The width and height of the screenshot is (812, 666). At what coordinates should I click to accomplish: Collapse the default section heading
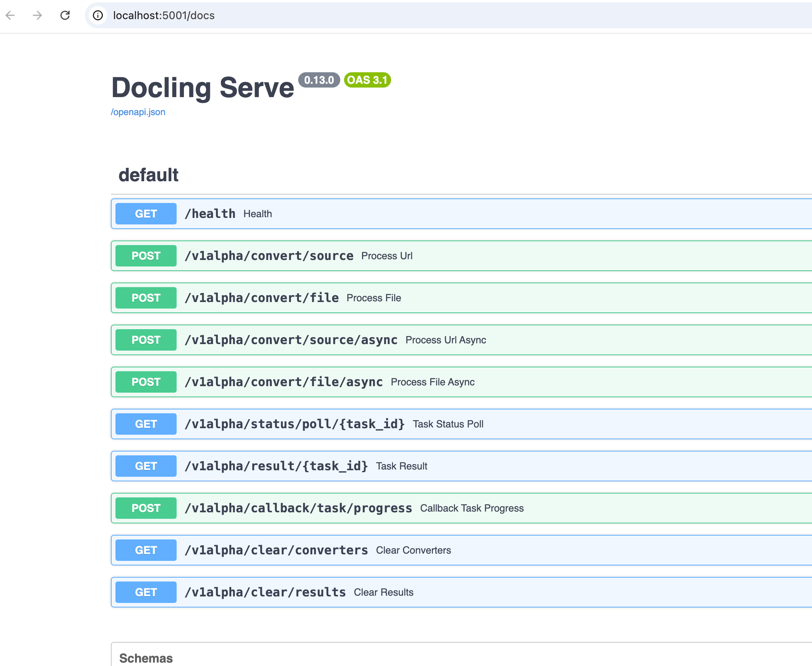pyautogui.click(x=148, y=175)
